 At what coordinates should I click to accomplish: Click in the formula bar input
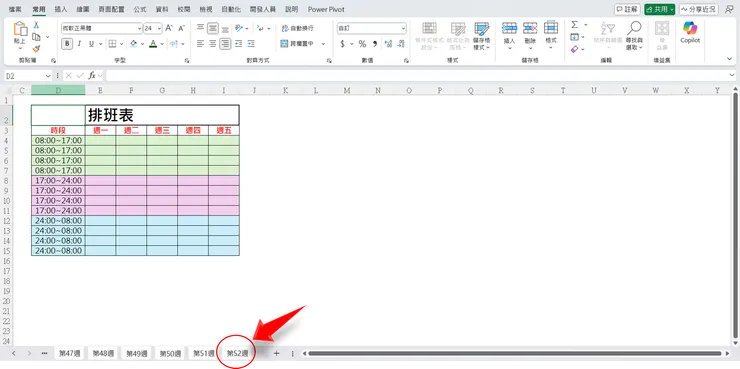click(x=418, y=75)
